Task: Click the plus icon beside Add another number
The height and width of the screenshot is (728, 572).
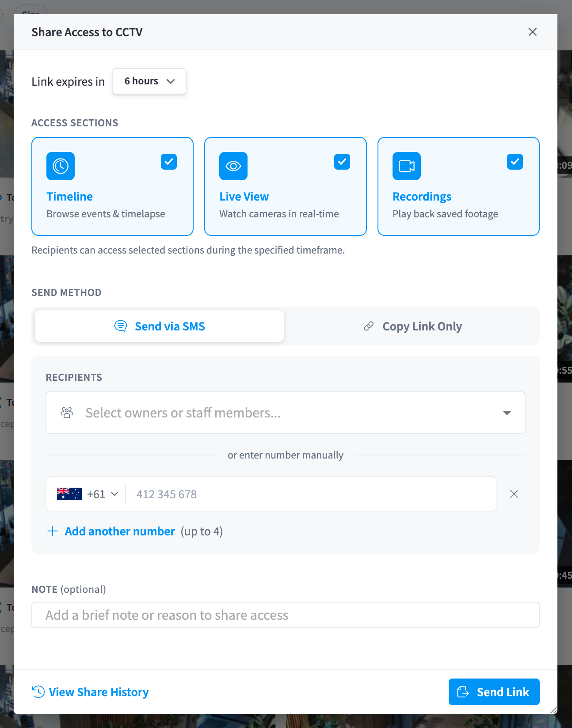Action: [x=53, y=531]
